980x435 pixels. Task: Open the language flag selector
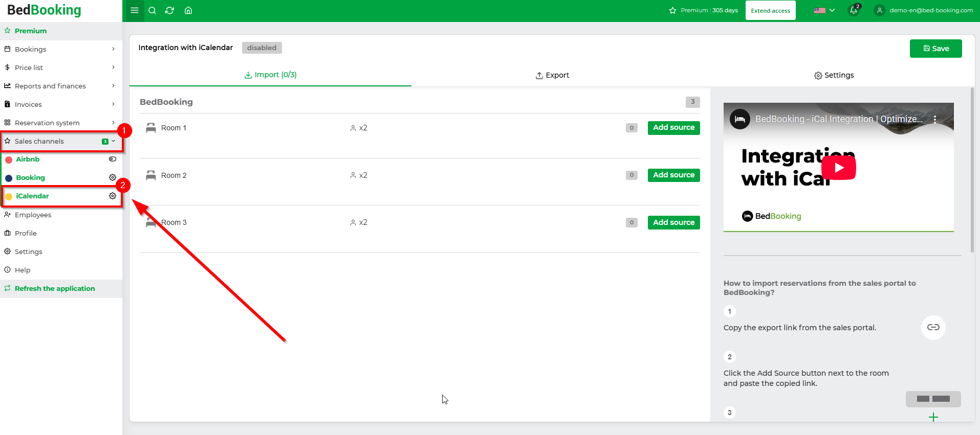click(x=824, y=10)
